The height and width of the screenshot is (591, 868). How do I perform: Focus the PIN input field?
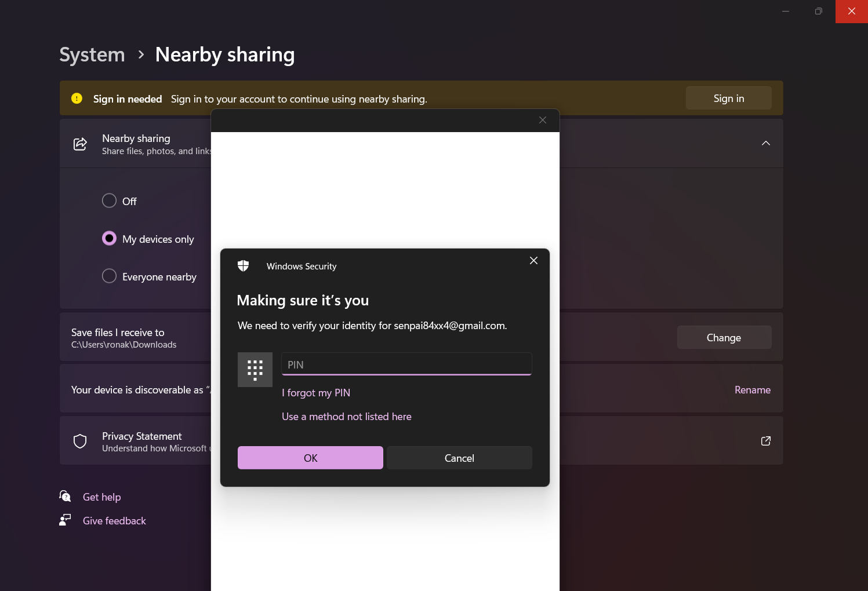[x=406, y=364]
